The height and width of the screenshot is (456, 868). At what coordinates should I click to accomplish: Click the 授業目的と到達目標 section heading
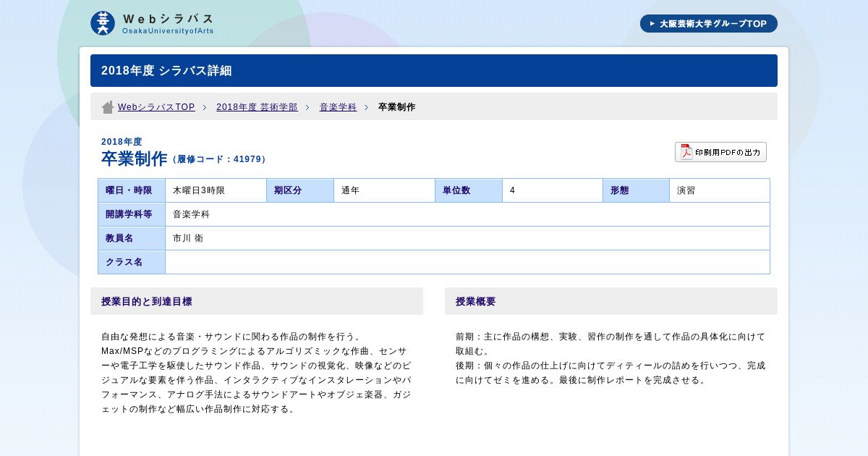[x=257, y=301]
